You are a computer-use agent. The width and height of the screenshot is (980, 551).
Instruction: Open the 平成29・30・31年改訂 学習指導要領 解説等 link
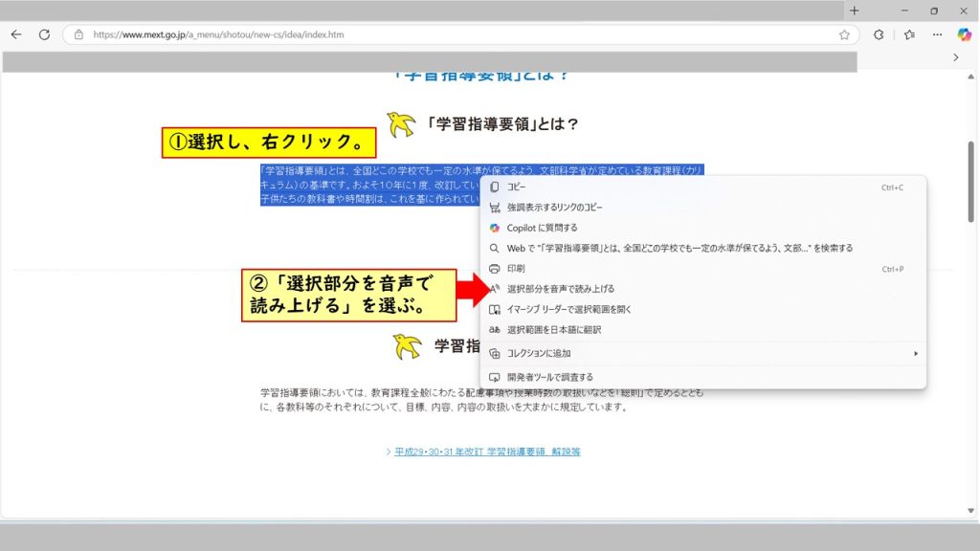coord(487,452)
